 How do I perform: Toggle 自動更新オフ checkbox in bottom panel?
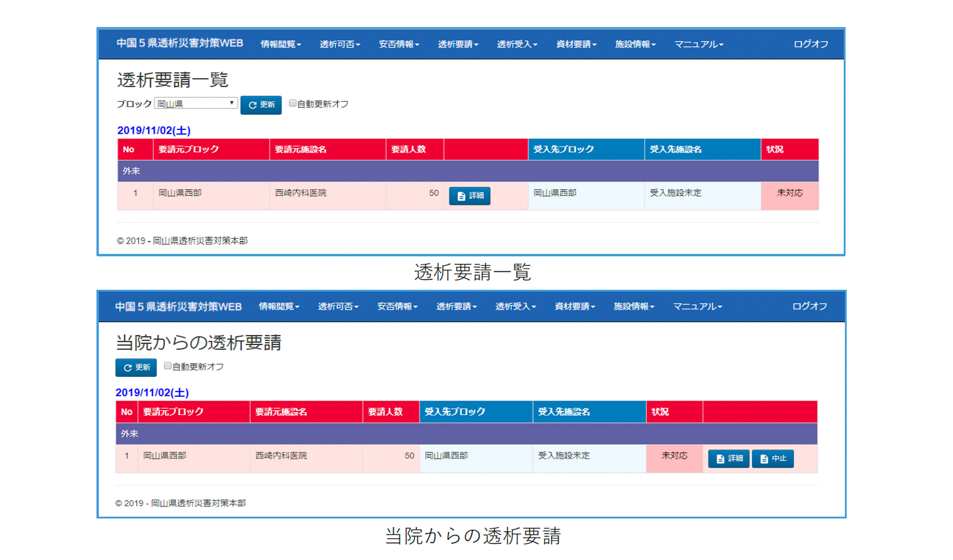[x=168, y=366]
